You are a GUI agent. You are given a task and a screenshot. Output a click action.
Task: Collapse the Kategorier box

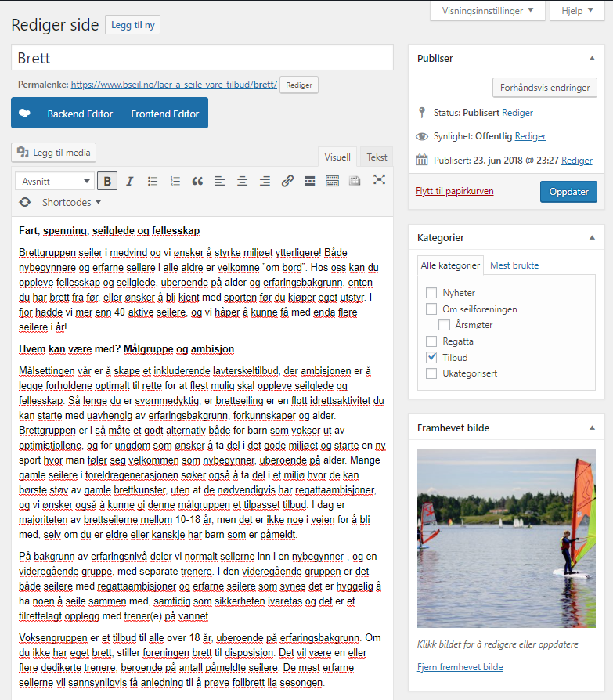[592, 238]
